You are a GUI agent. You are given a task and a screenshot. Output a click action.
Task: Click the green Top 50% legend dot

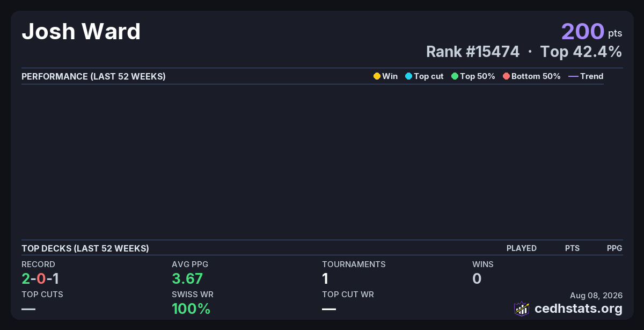[455, 76]
